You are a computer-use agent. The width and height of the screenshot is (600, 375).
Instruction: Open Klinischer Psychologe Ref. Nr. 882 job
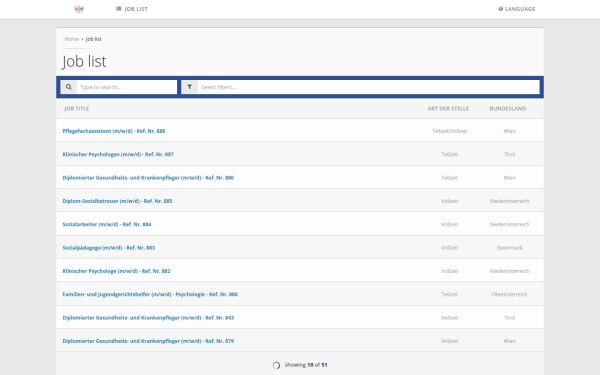click(116, 271)
